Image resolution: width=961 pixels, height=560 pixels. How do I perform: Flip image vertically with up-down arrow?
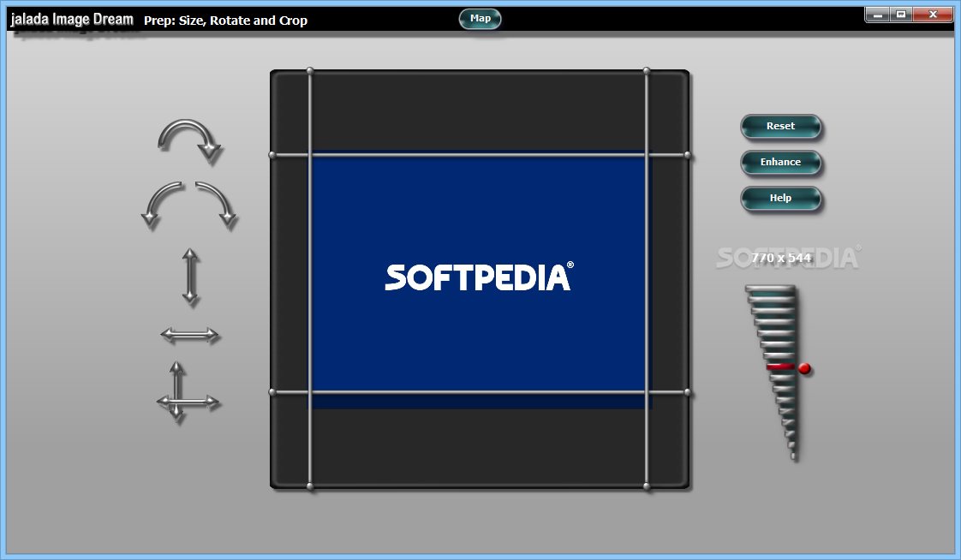pyautogui.click(x=190, y=277)
